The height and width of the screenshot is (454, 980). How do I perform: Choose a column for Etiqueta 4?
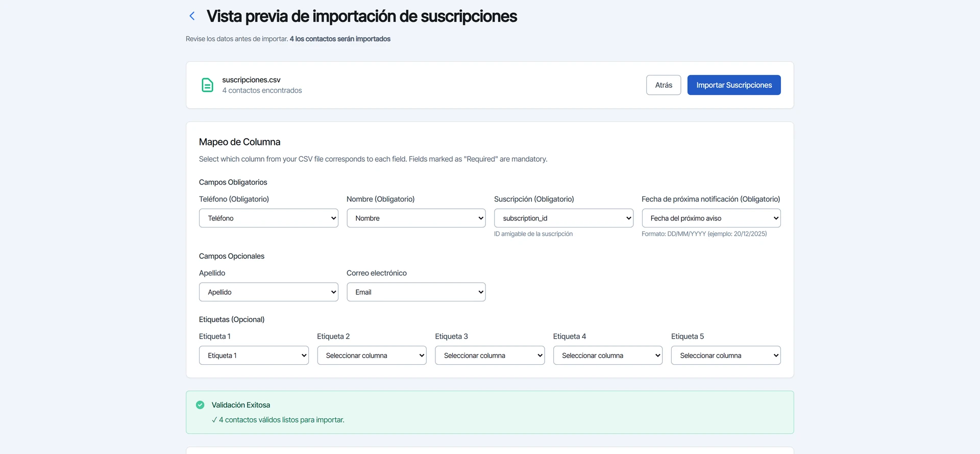tap(607, 356)
